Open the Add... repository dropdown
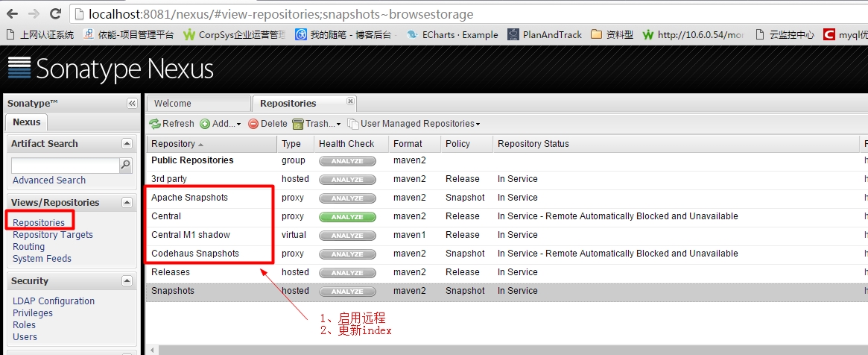Screen dimensions: 868x355 coord(221,124)
